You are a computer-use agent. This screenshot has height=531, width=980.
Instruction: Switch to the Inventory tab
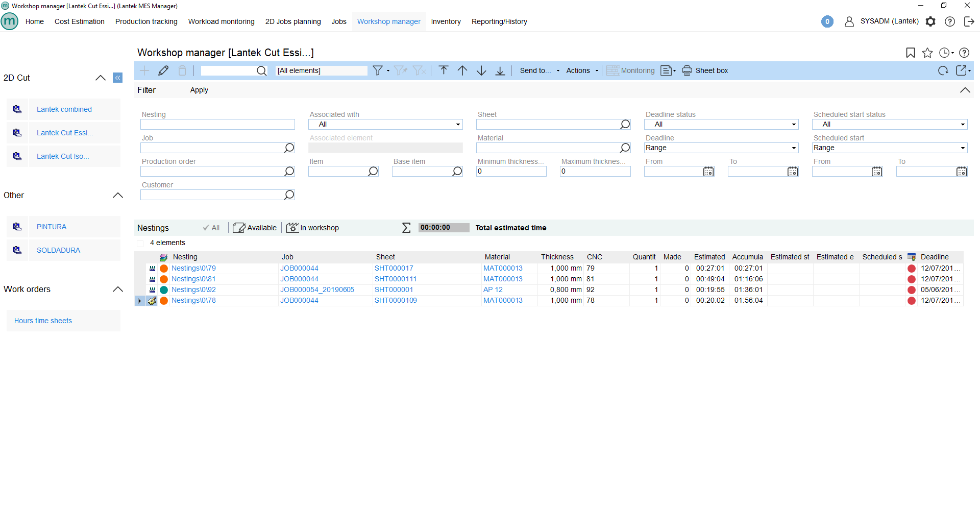[x=446, y=21]
